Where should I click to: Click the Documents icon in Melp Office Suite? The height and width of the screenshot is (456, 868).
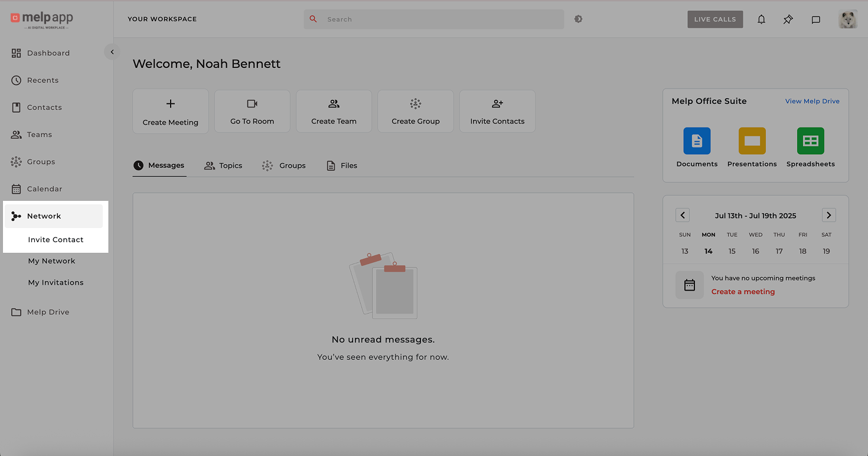(697, 141)
